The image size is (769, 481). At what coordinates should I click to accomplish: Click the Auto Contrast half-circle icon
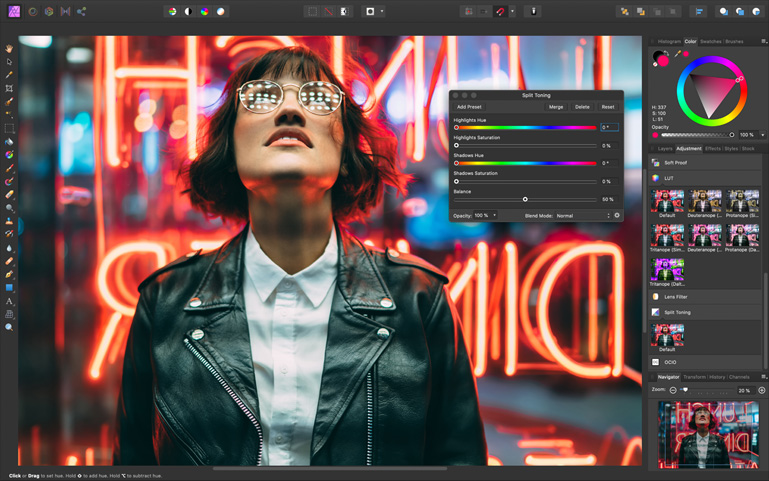coord(188,11)
